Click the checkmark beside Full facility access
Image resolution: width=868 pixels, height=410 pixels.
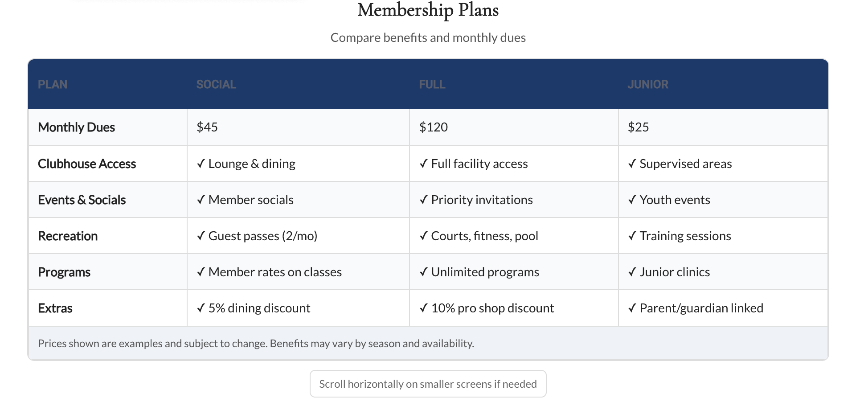[423, 164]
